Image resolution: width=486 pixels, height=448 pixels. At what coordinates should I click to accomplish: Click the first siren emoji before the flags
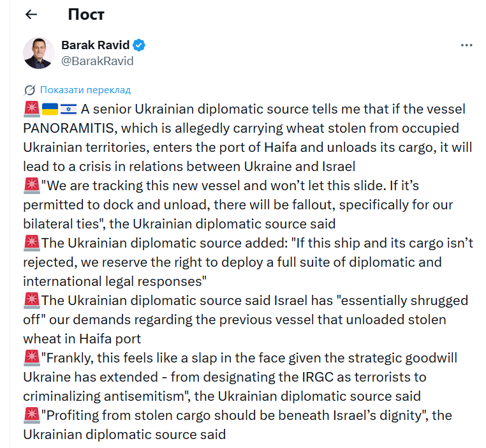pyautogui.click(x=31, y=110)
